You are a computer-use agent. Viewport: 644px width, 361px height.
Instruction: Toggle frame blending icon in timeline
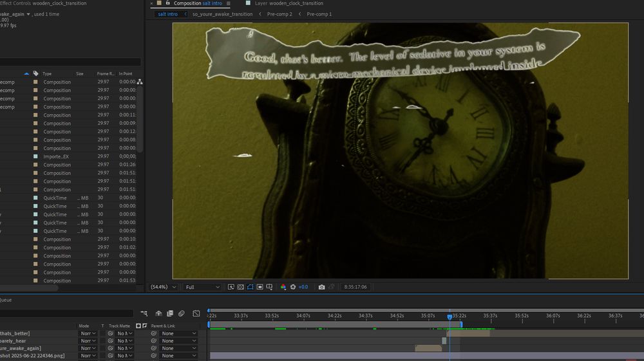point(170,313)
